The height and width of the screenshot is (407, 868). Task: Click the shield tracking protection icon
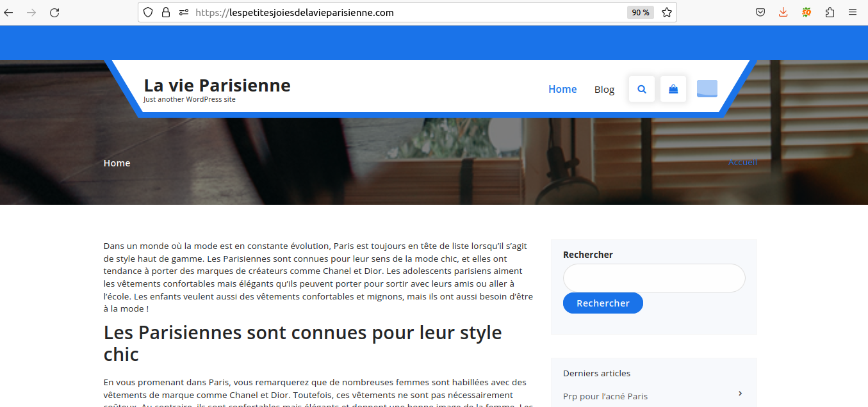click(x=148, y=12)
